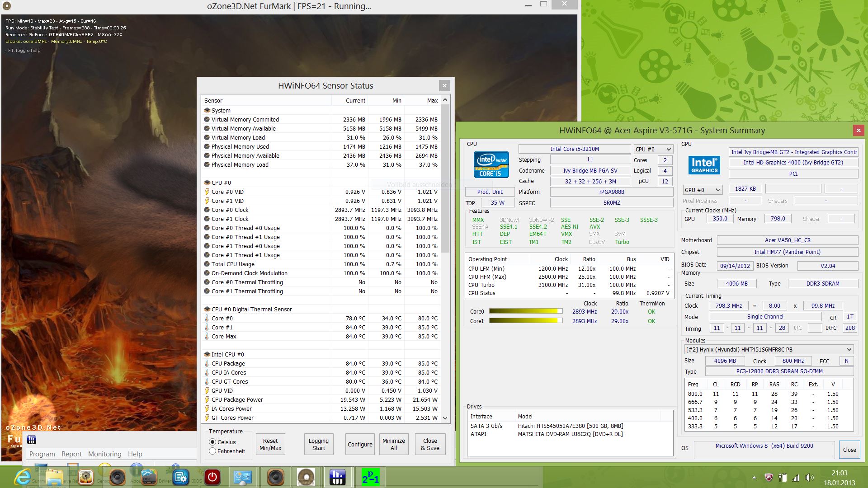Click the Intel Core i5-3210M name field
868x488 pixels.
point(575,149)
